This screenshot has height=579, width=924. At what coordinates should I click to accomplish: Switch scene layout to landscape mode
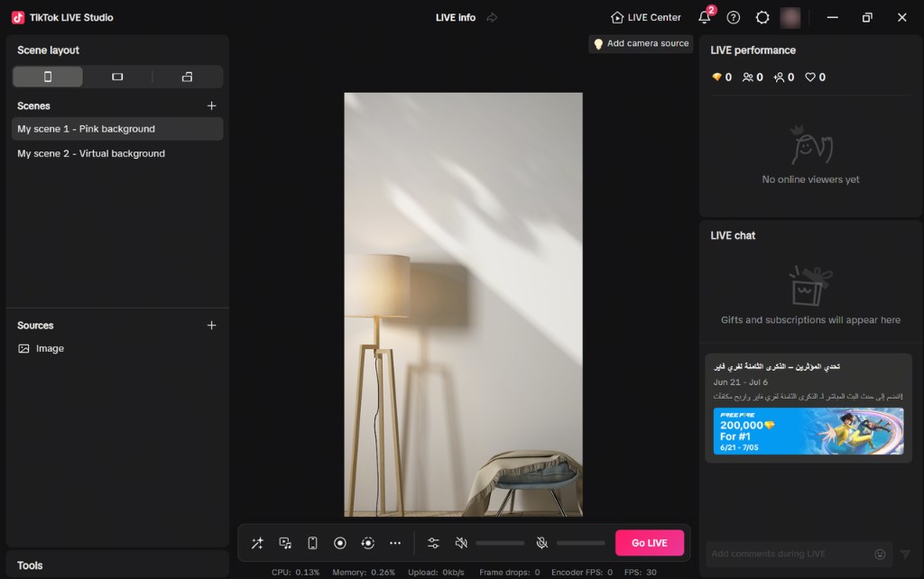[117, 77]
